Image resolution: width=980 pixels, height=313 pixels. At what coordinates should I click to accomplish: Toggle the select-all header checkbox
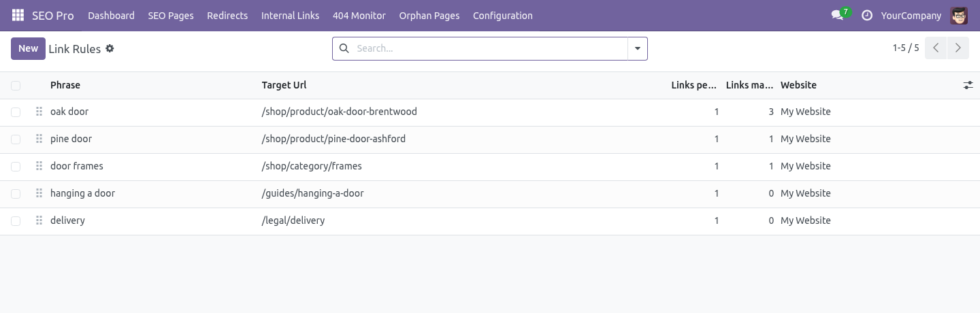tap(16, 85)
